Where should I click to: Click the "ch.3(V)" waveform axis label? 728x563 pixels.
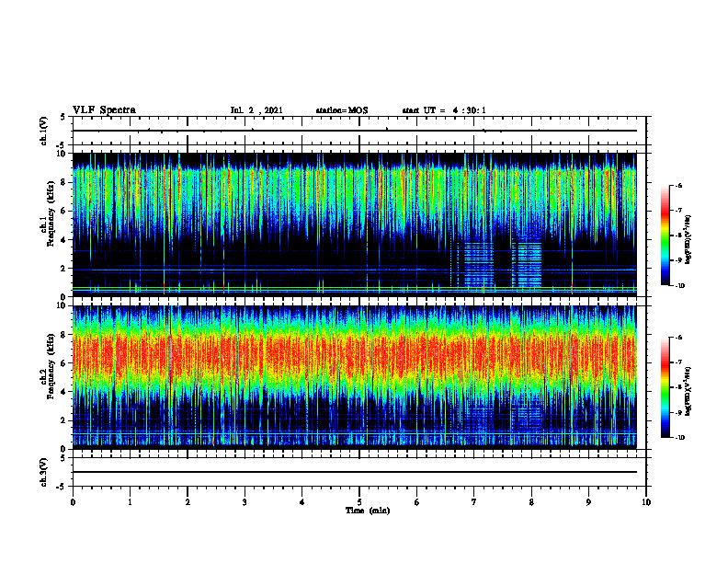pos(43,472)
